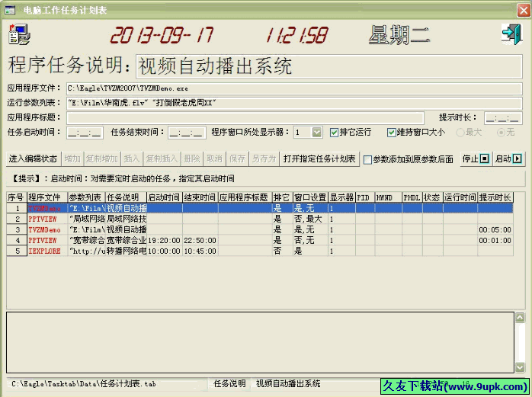This screenshot has height=397, width=532.
Task: Click log panel scroll up arrow
Action: (520, 318)
